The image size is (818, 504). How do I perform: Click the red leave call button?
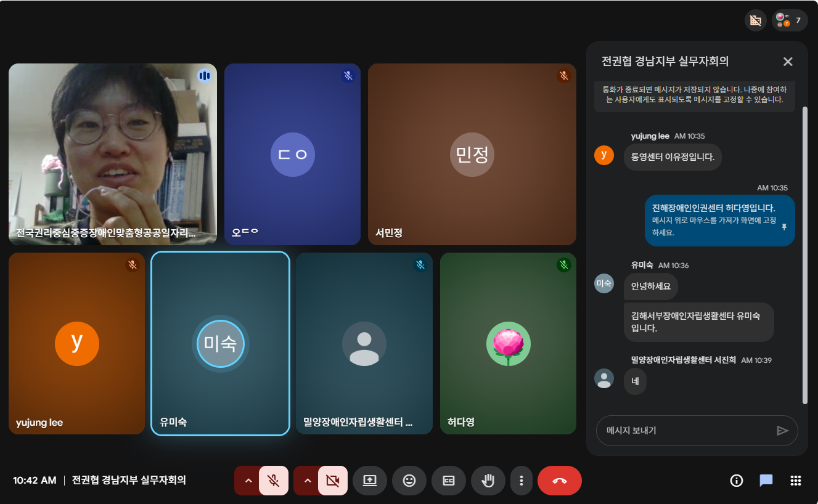tap(560, 481)
